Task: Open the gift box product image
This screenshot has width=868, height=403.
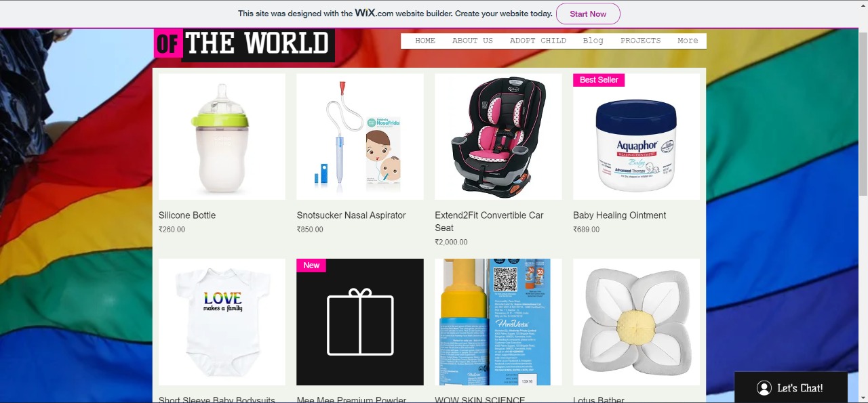Action: click(360, 322)
